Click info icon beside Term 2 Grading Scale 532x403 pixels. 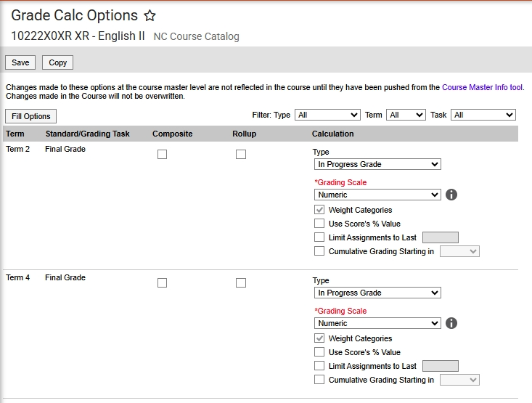(x=451, y=195)
